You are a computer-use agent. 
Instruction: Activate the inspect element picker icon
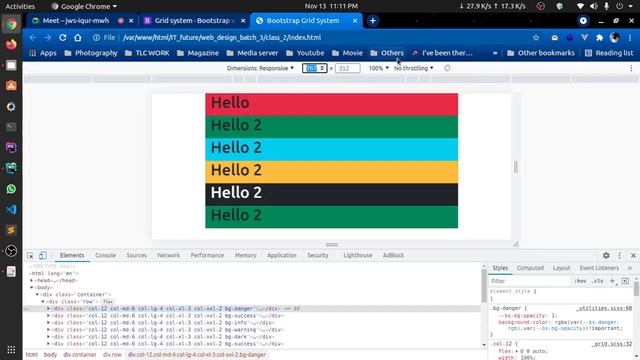30,256
